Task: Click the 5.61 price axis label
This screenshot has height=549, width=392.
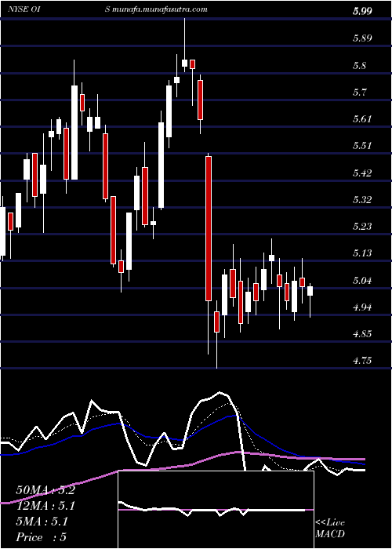Action: click(x=362, y=119)
